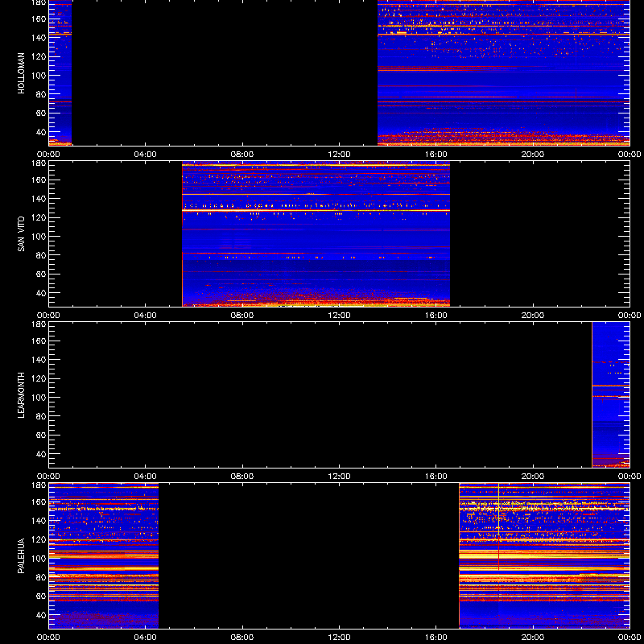Select the 20:00 time label below Holloman panel
The height and width of the screenshot is (644, 644).
point(533,155)
